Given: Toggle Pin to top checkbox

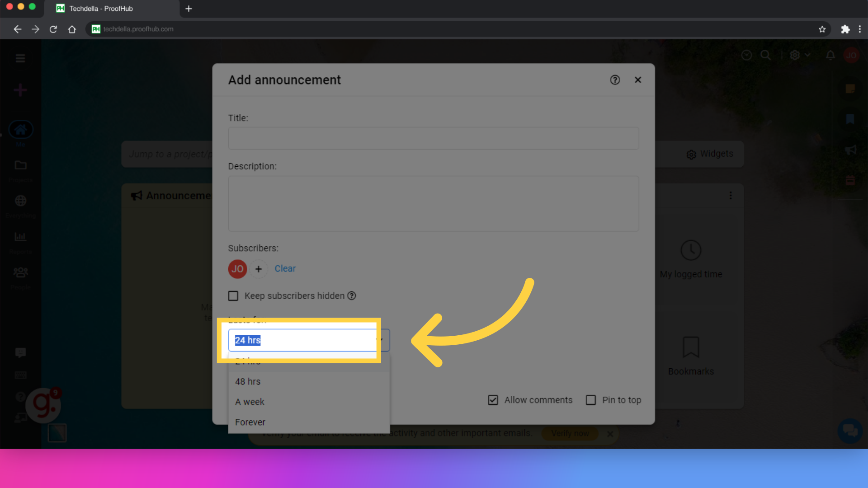Looking at the screenshot, I should [591, 400].
